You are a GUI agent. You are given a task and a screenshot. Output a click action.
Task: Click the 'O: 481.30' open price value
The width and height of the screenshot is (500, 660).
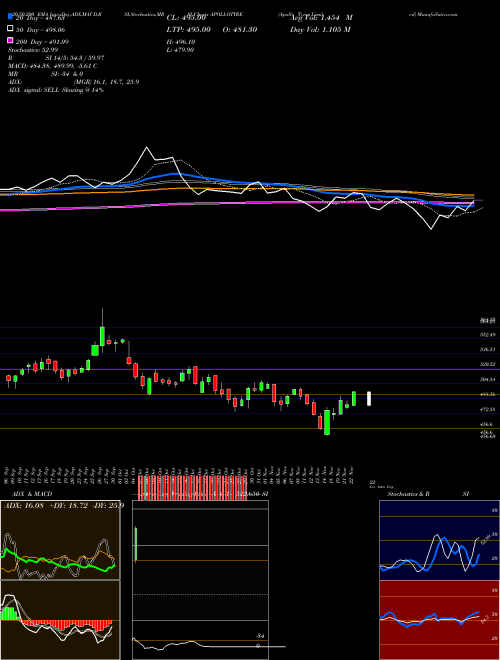[x=239, y=29]
